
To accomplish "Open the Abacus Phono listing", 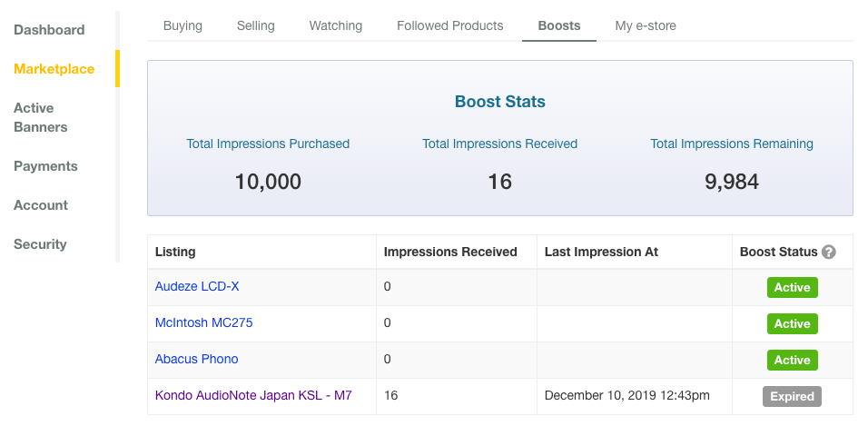I will click(x=196, y=359).
